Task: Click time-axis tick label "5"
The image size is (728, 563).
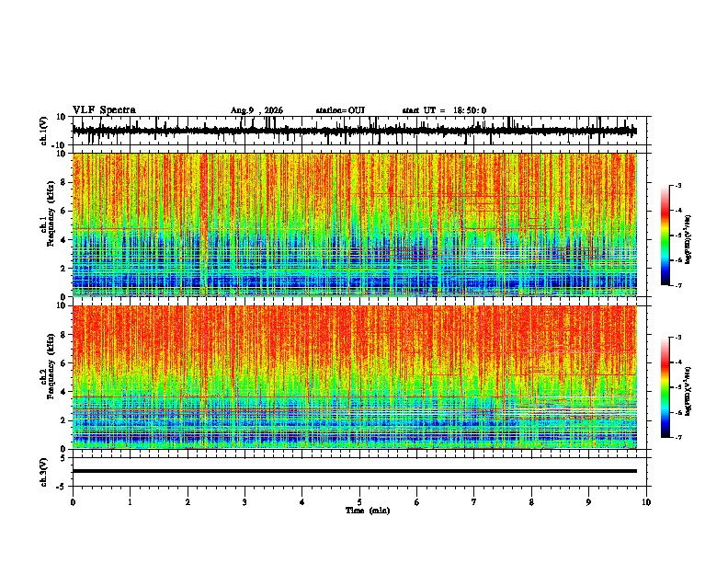Action: [x=359, y=502]
